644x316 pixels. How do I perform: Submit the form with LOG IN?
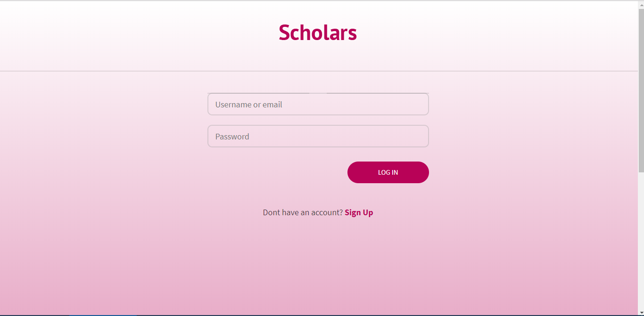[x=388, y=172]
